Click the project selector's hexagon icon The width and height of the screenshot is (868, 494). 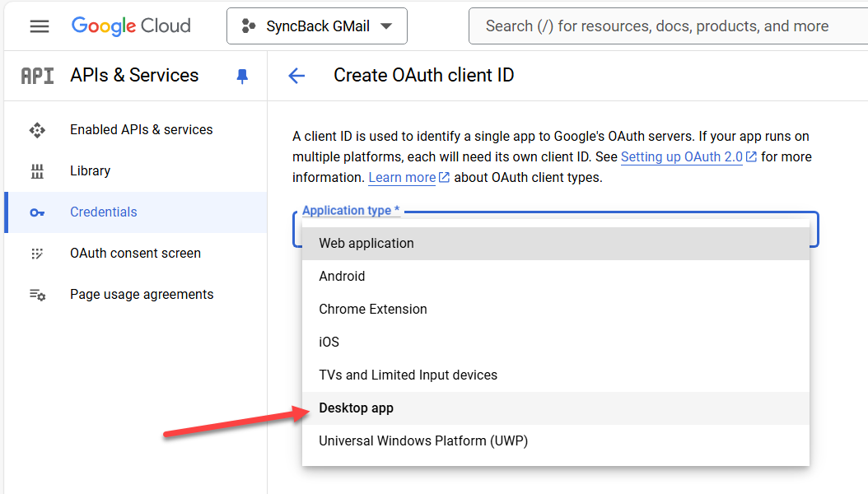[249, 26]
